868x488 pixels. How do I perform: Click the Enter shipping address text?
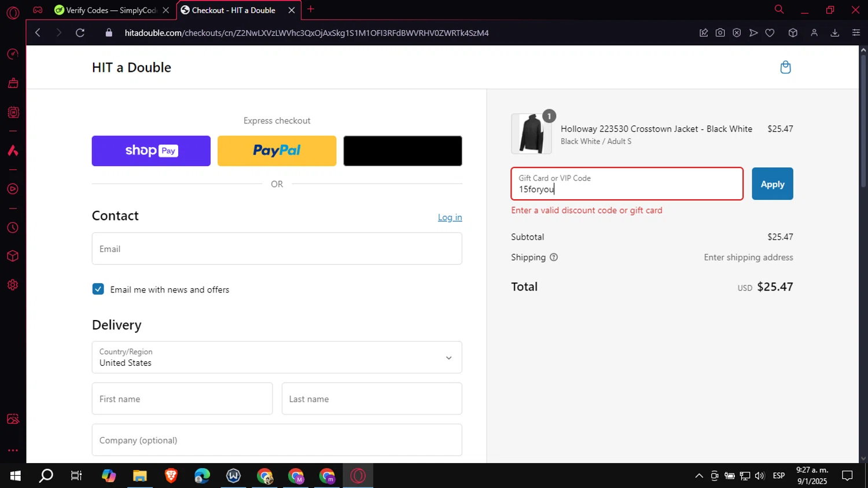748,258
